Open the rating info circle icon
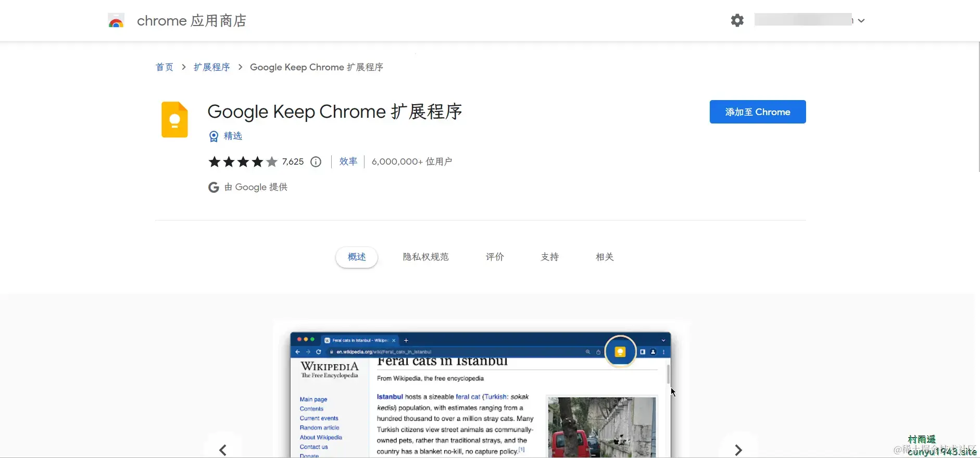980x458 pixels. coord(316,162)
